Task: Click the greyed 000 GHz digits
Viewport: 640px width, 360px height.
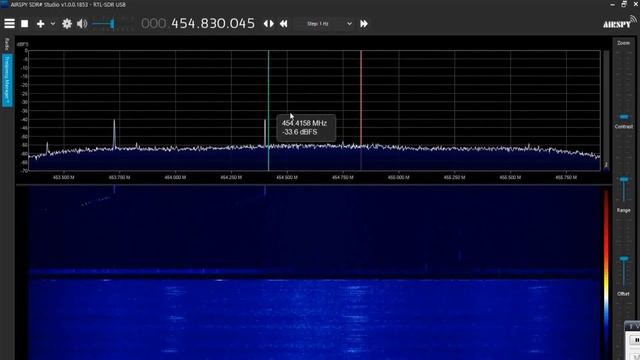Action: (x=153, y=23)
